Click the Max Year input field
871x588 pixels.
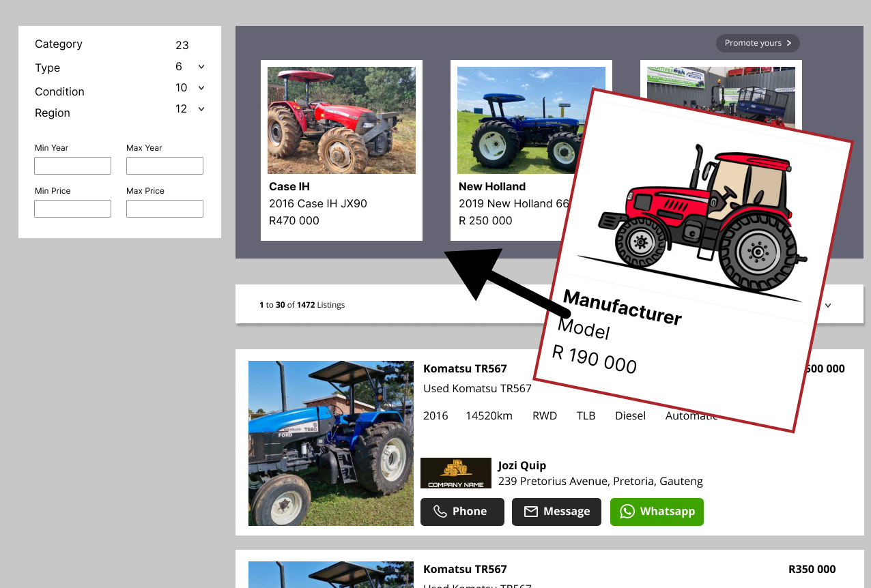click(x=165, y=166)
